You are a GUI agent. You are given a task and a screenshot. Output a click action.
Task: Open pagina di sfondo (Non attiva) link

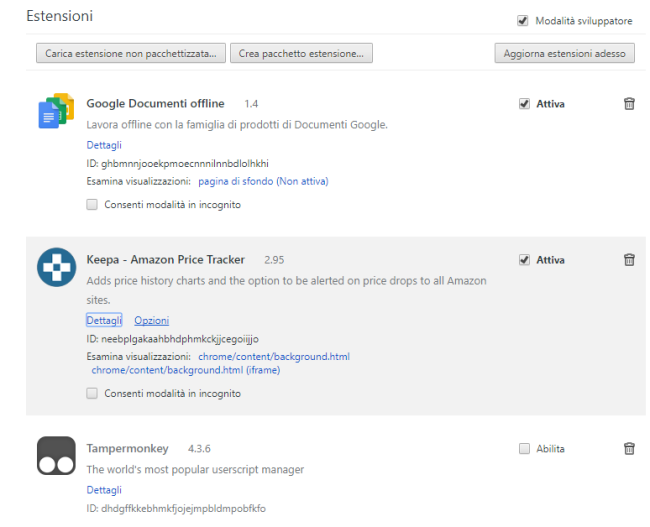click(263, 181)
